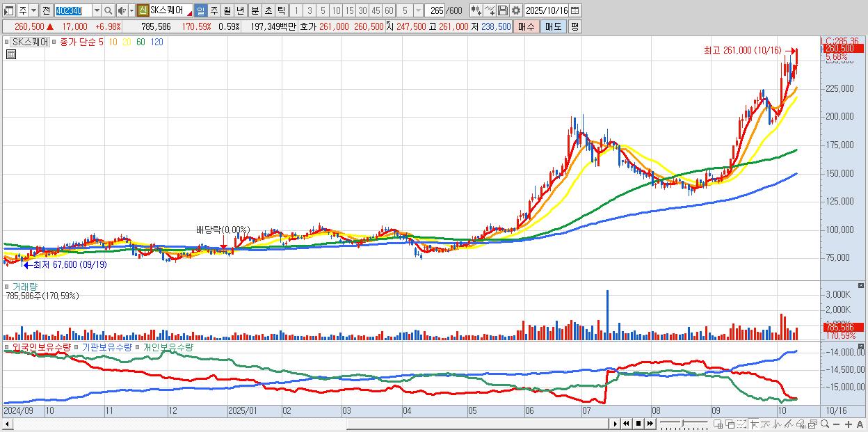This screenshot has width=868, height=432.
Task: Click the A text icon in bottom toolbar
Action: coord(860,424)
